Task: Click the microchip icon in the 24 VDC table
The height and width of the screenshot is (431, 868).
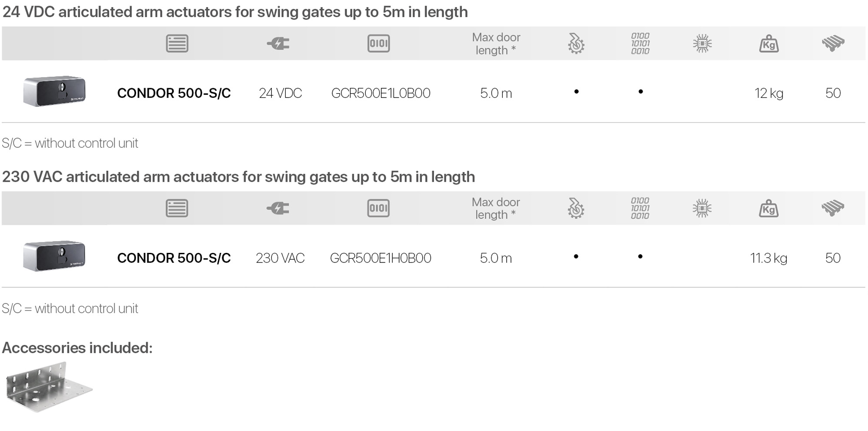Action: (702, 43)
